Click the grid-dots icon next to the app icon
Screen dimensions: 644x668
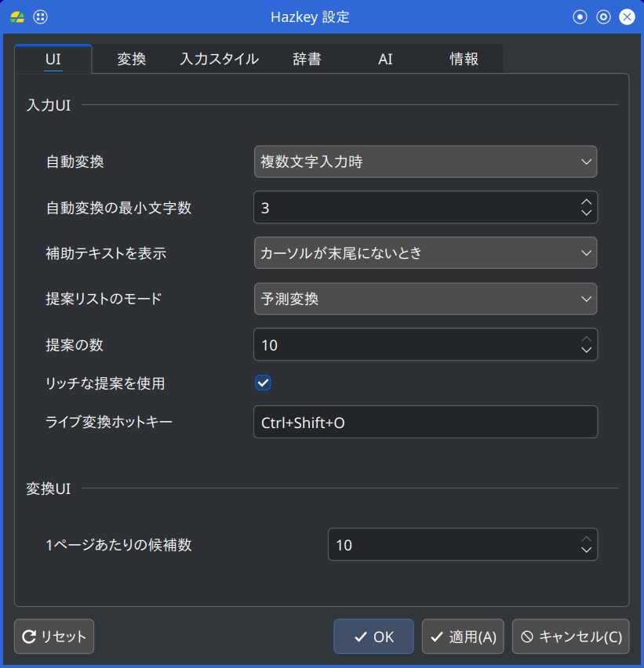(x=41, y=17)
